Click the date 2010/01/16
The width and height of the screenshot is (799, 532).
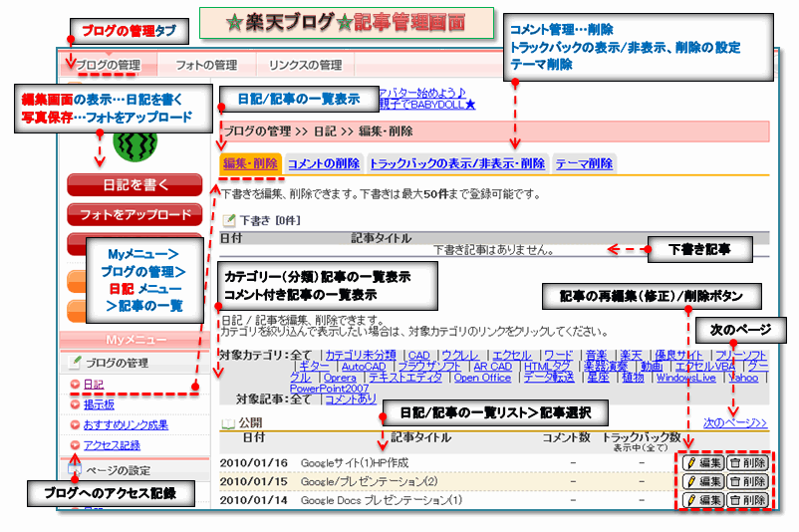[x=254, y=462]
